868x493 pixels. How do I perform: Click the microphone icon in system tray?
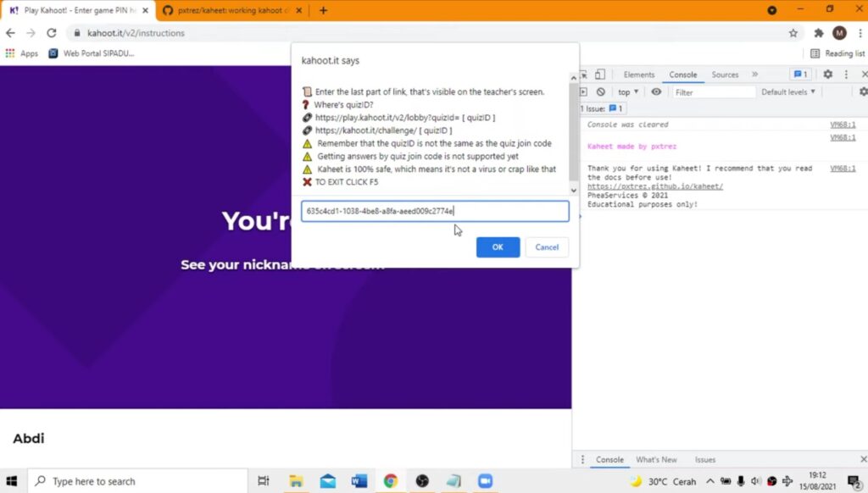(x=741, y=482)
